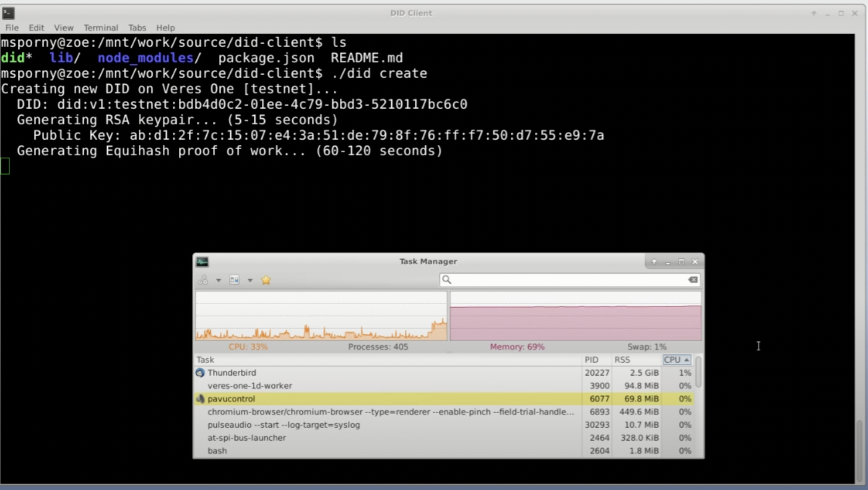Viewport: 868px width, 490px height.
Task: Open the Tabs menu
Action: click(x=137, y=28)
